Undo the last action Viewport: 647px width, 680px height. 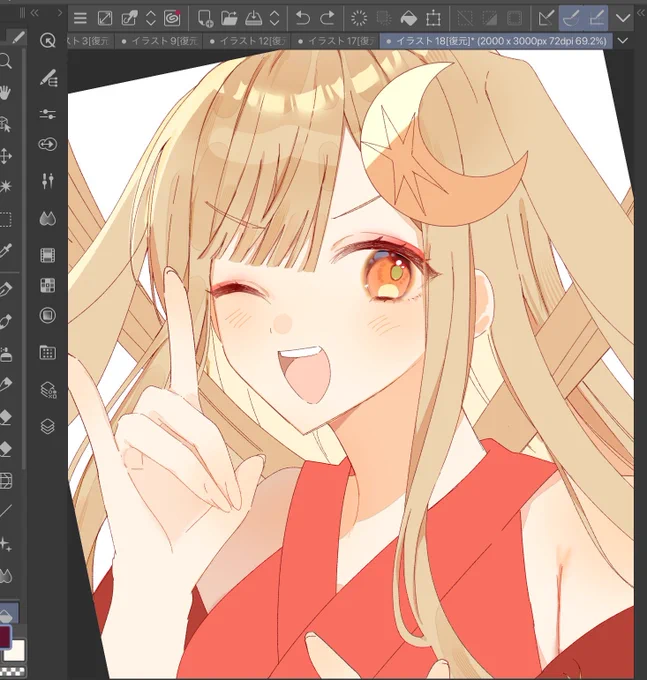point(302,18)
